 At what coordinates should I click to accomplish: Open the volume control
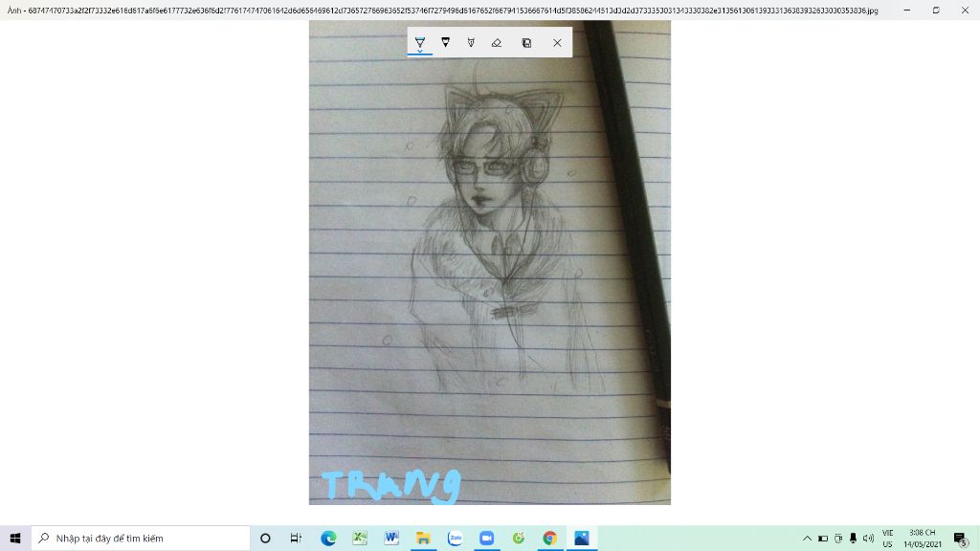coord(868,538)
